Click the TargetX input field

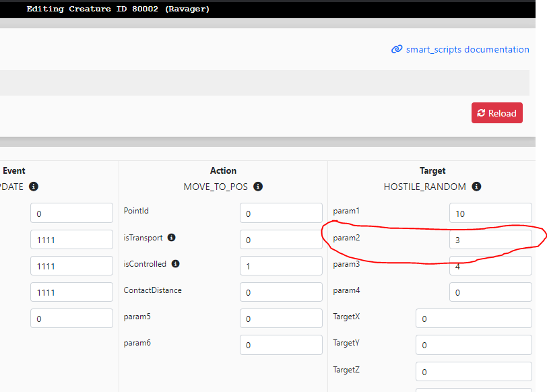click(x=474, y=318)
